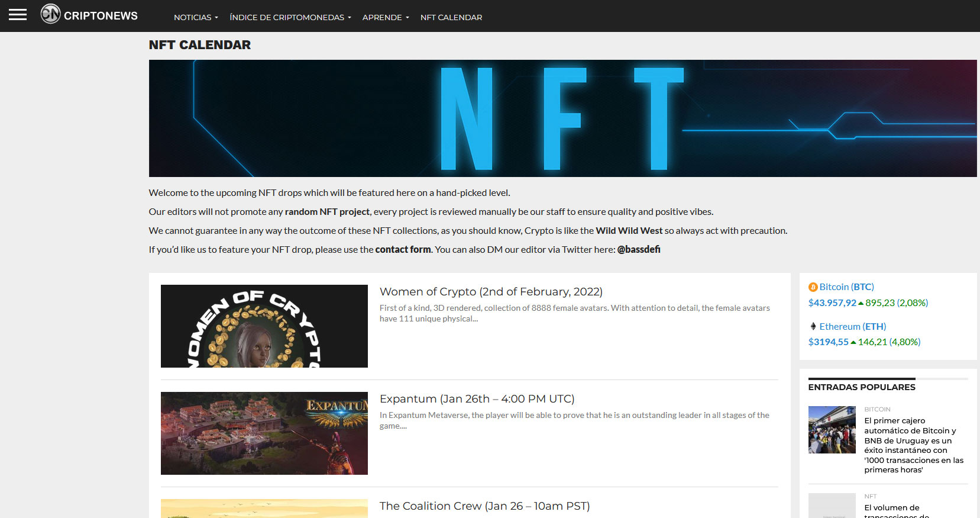
Task: Click the Expantum game thumbnail
Action: click(x=264, y=433)
